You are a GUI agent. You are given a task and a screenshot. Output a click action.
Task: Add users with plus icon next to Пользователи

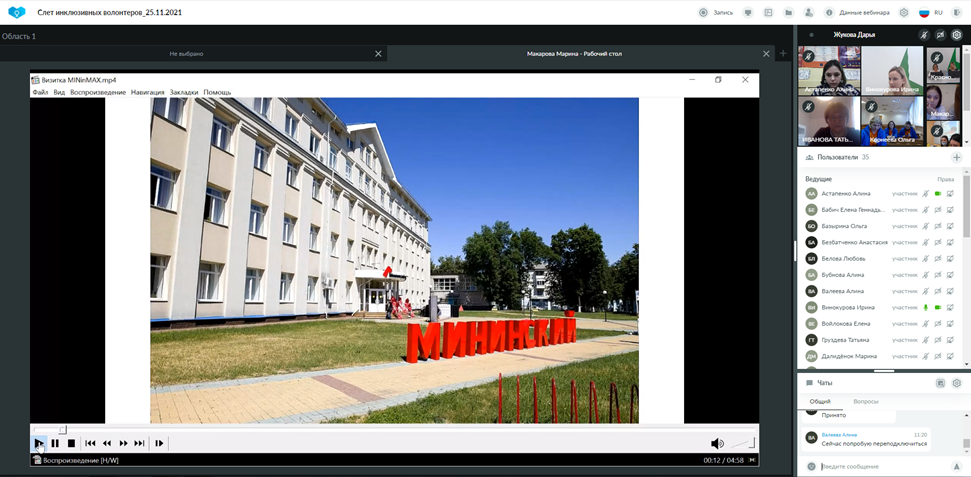click(956, 158)
